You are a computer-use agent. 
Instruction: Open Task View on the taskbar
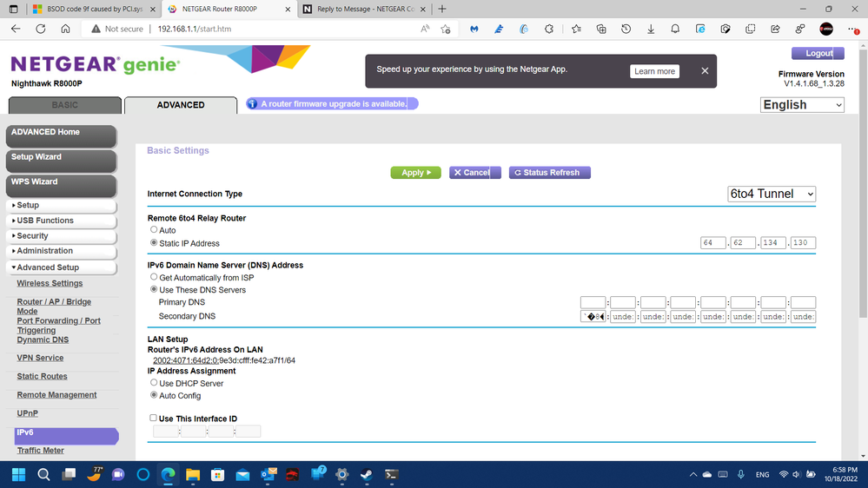[69, 475]
